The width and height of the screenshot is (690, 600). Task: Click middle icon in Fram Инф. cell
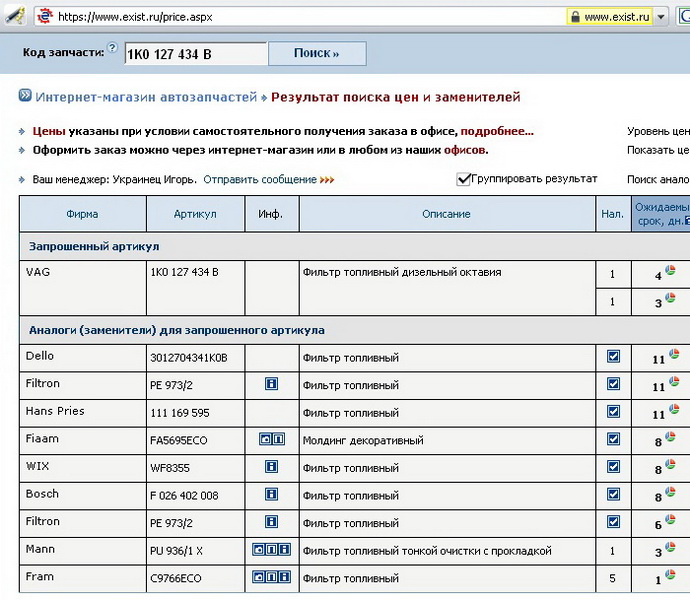(272, 577)
